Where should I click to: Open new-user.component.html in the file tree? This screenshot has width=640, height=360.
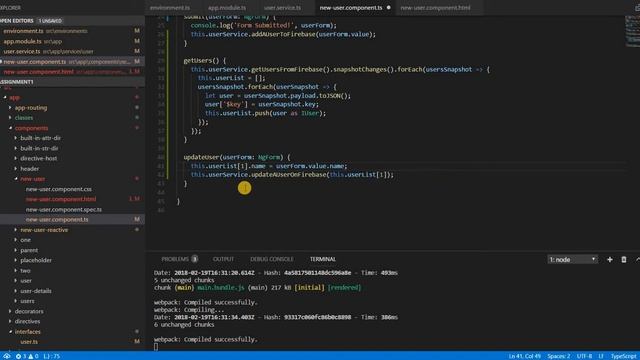(x=61, y=199)
